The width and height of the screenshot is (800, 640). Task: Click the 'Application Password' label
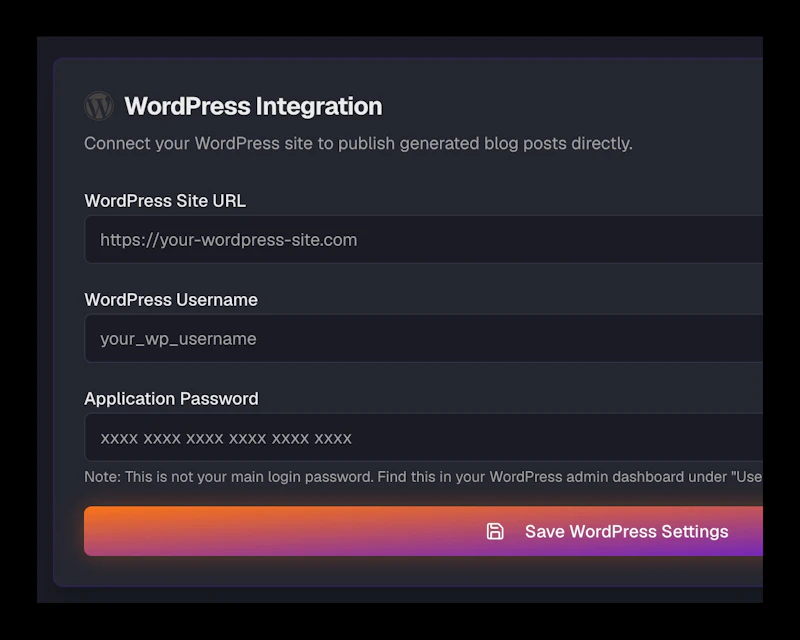pos(171,399)
